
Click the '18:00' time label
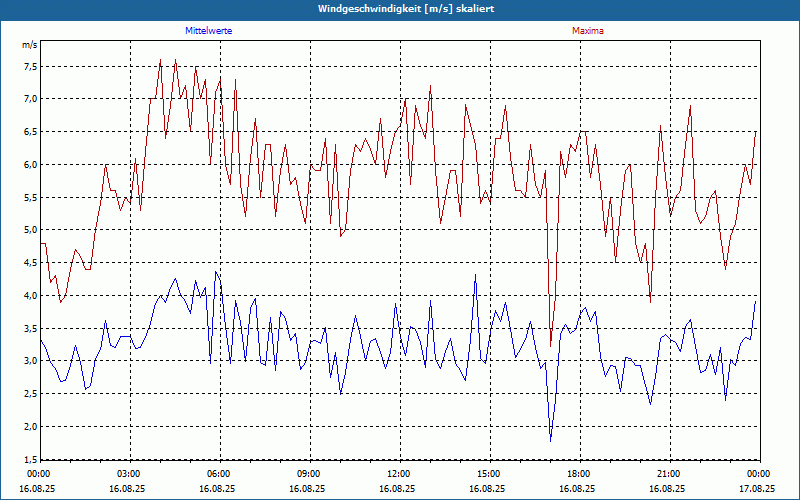(x=577, y=474)
